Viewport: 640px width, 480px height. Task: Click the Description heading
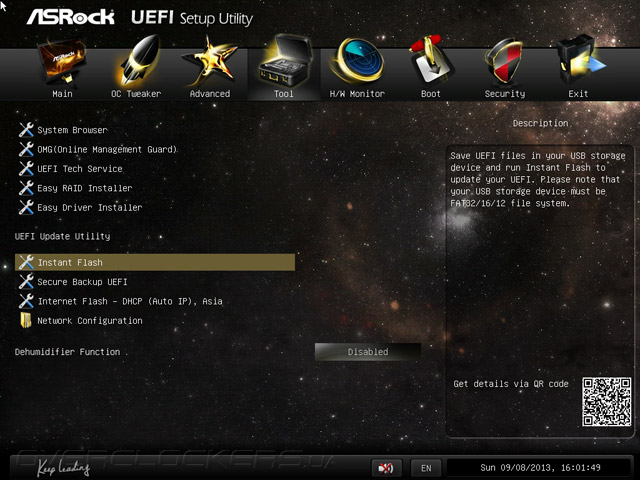click(x=540, y=123)
